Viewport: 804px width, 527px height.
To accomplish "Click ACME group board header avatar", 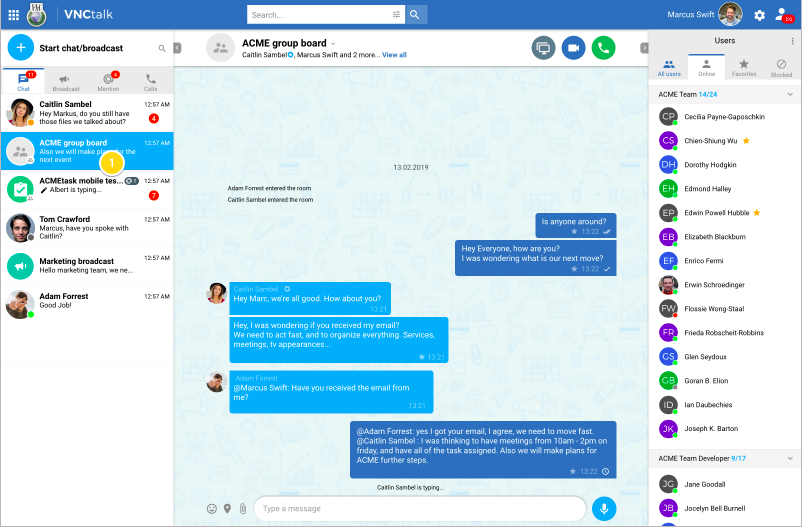I will (x=220, y=48).
